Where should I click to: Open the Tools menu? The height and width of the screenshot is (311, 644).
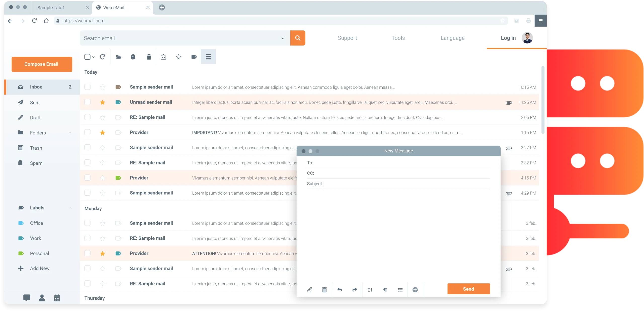(x=398, y=38)
